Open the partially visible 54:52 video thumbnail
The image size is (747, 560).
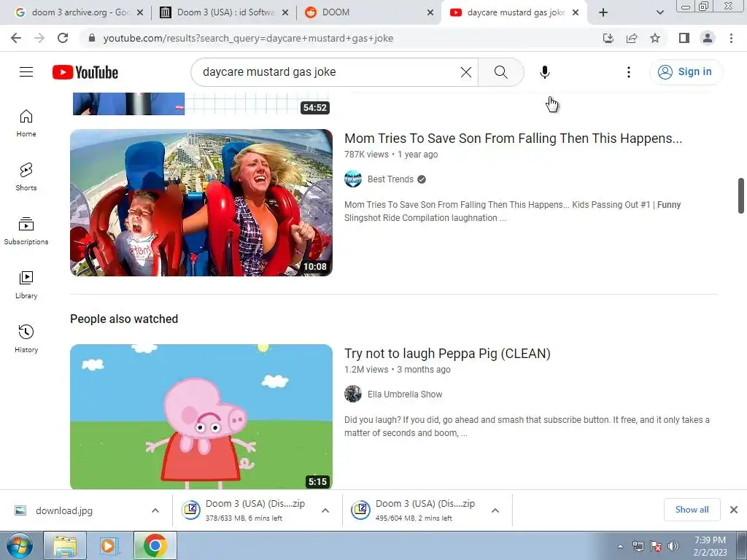point(201,104)
